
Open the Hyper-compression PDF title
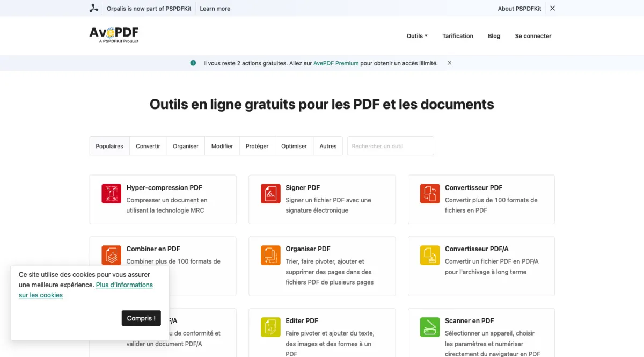164,188
